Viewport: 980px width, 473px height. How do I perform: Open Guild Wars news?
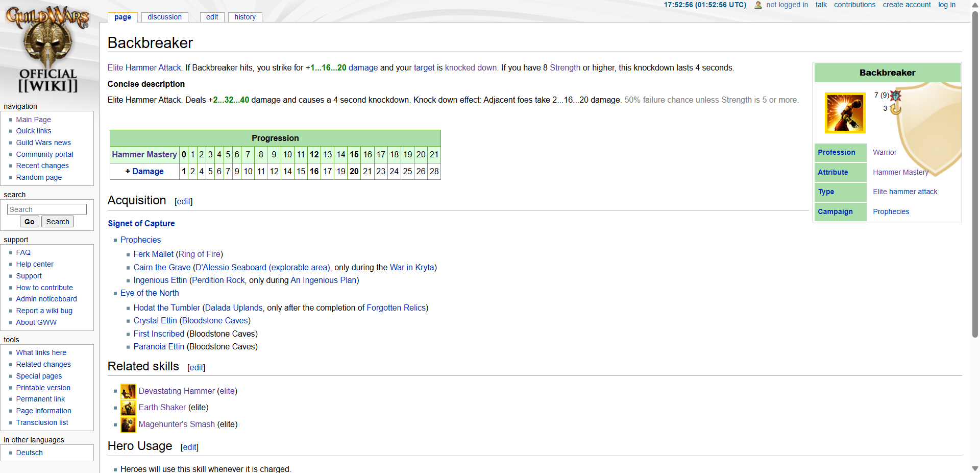pos(43,143)
